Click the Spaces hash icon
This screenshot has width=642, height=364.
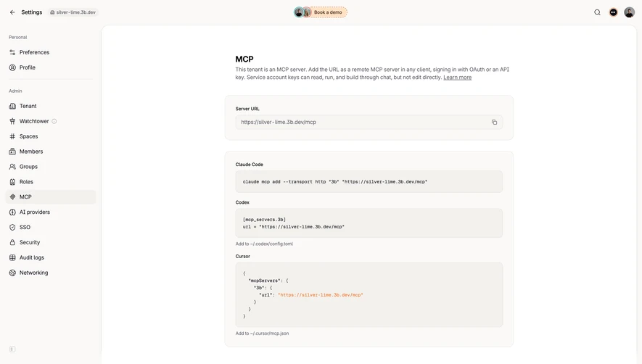coord(12,136)
